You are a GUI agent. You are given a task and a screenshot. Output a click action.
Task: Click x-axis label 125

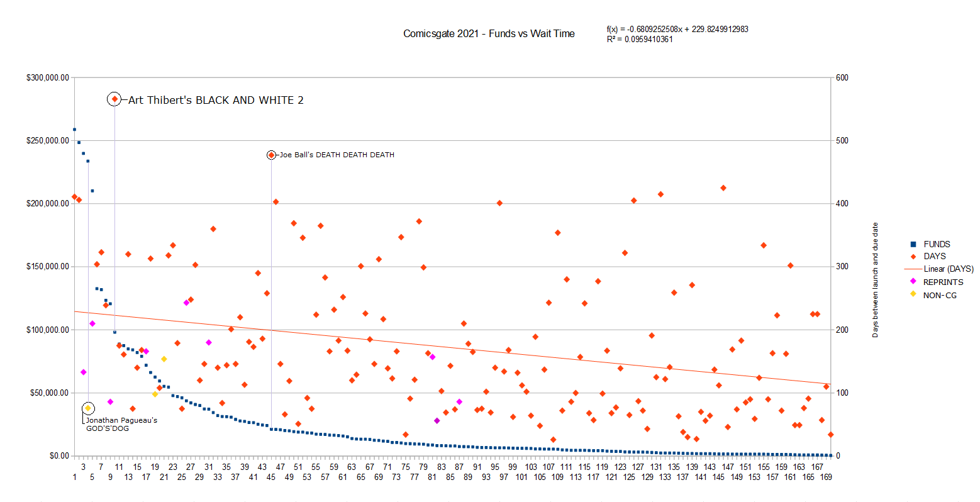pyautogui.click(x=629, y=477)
